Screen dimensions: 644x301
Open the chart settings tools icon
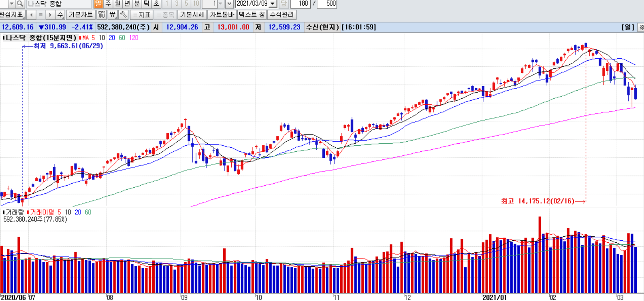[x=102, y=15]
